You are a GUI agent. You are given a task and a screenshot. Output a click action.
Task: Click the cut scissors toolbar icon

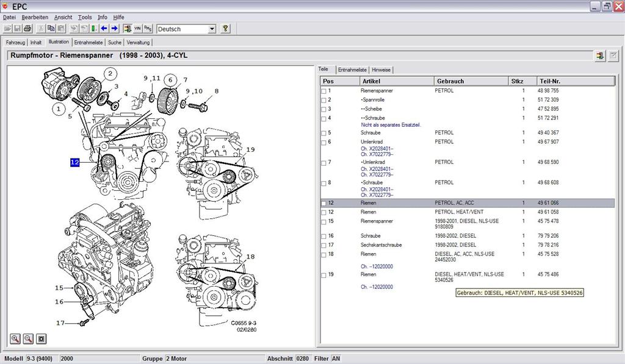(41, 29)
